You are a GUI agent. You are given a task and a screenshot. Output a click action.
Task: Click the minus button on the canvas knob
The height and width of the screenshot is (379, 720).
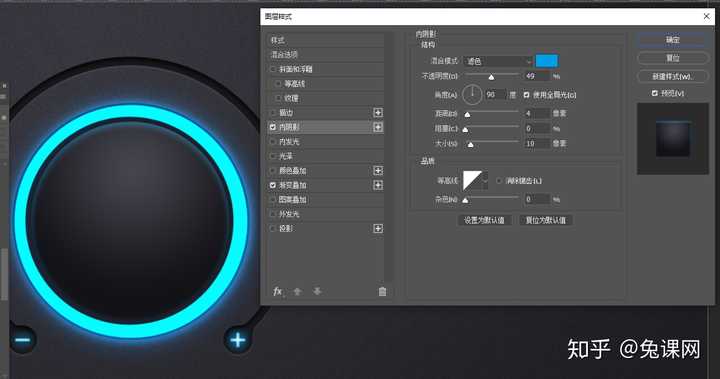(x=22, y=340)
